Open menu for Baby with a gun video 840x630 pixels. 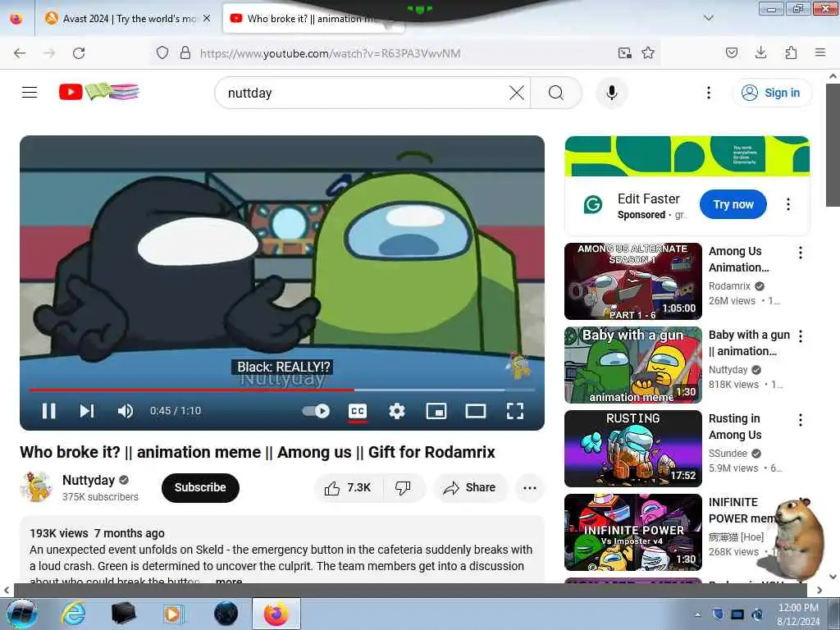click(x=801, y=336)
